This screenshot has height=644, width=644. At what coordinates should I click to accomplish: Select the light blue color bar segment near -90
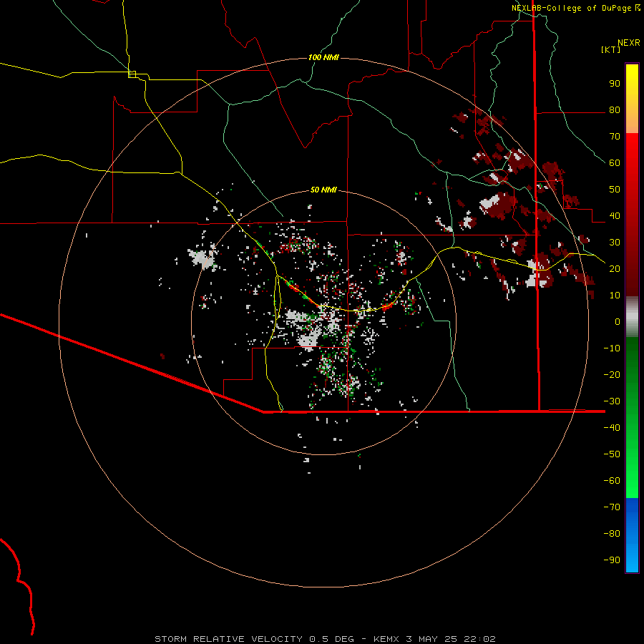click(x=632, y=559)
